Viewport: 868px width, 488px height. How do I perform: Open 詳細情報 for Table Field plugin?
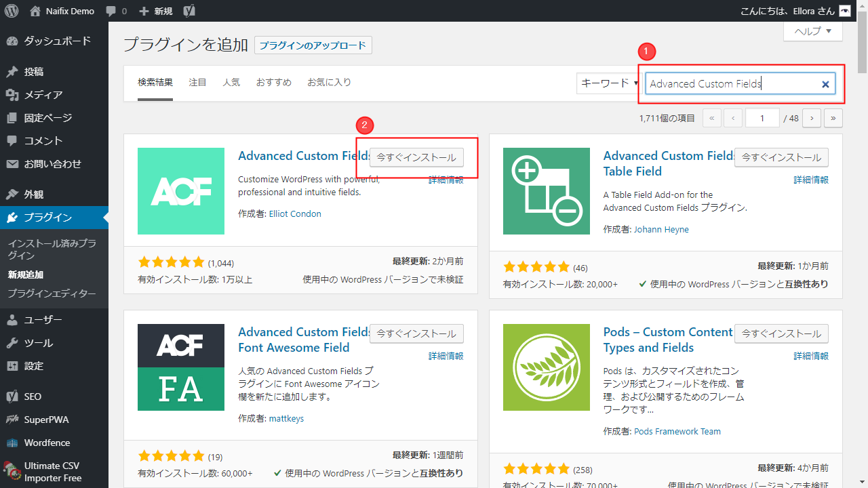coord(811,180)
